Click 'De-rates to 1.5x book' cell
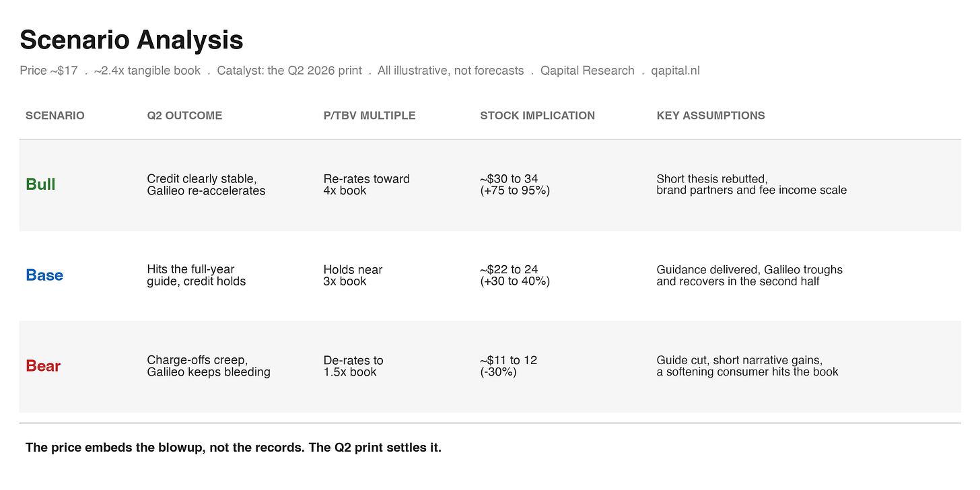 point(353,366)
